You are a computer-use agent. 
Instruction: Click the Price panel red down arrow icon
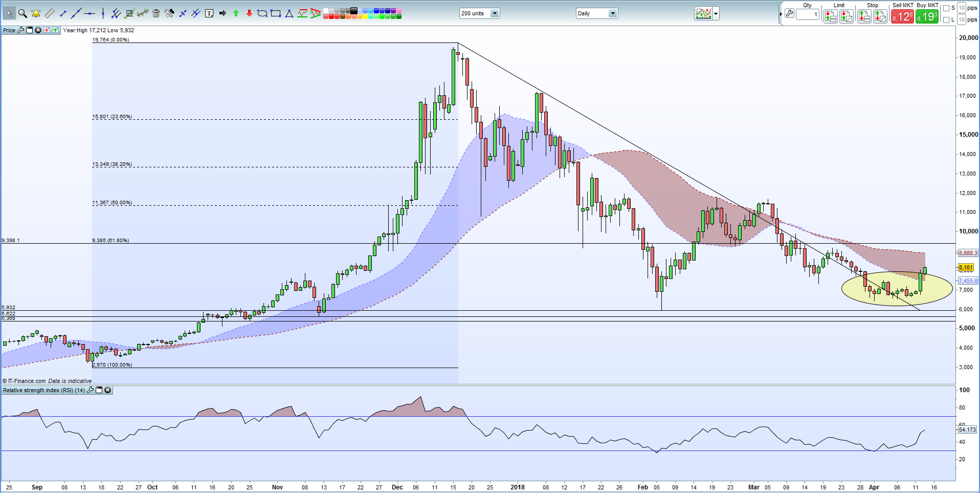pyautogui.click(x=47, y=30)
